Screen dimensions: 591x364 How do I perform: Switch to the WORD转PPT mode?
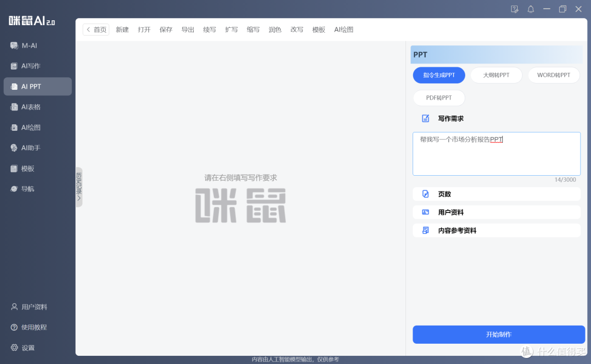pyautogui.click(x=553, y=75)
